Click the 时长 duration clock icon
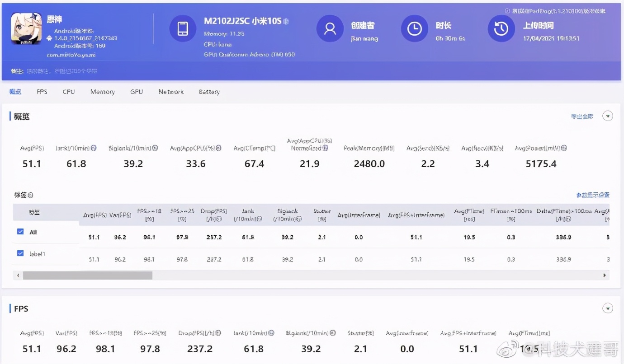Viewport: 624px width, 364px height. (x=414, y=29)
